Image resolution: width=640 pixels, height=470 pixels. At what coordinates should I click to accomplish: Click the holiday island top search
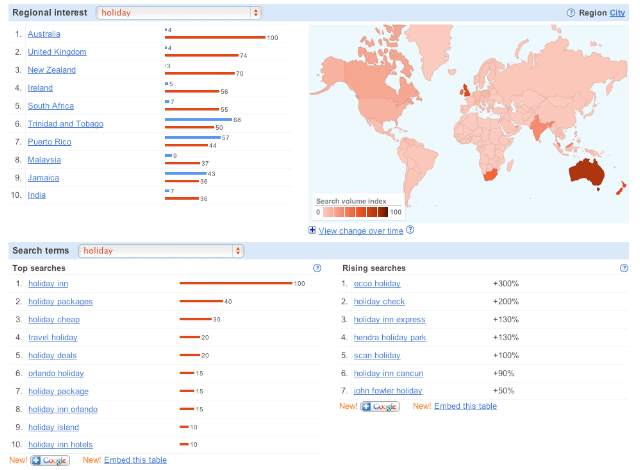[x=53, y=427]
